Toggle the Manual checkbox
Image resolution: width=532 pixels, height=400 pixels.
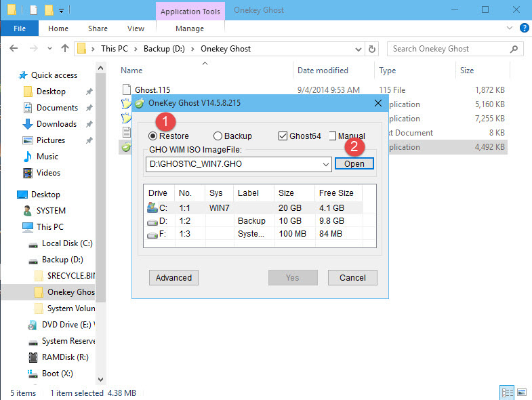coord(333,136)
